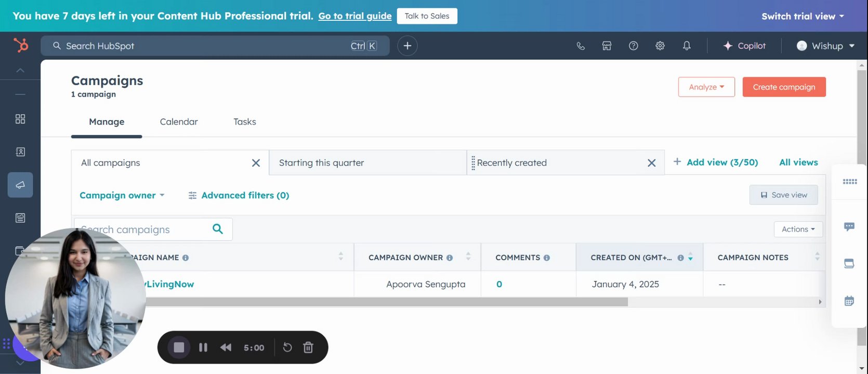
Task: Click the page vertical scrollbar
Action: click(x=862, y=208)
